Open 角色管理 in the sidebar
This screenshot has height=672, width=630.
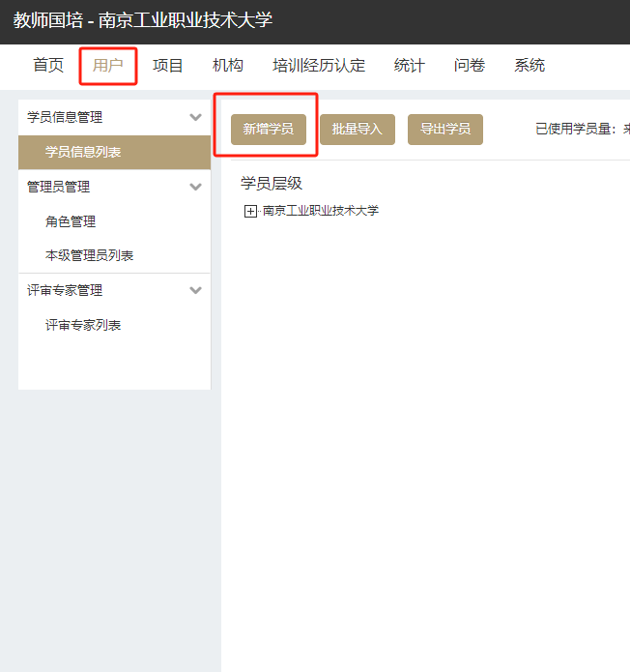(x=71, y=221)
